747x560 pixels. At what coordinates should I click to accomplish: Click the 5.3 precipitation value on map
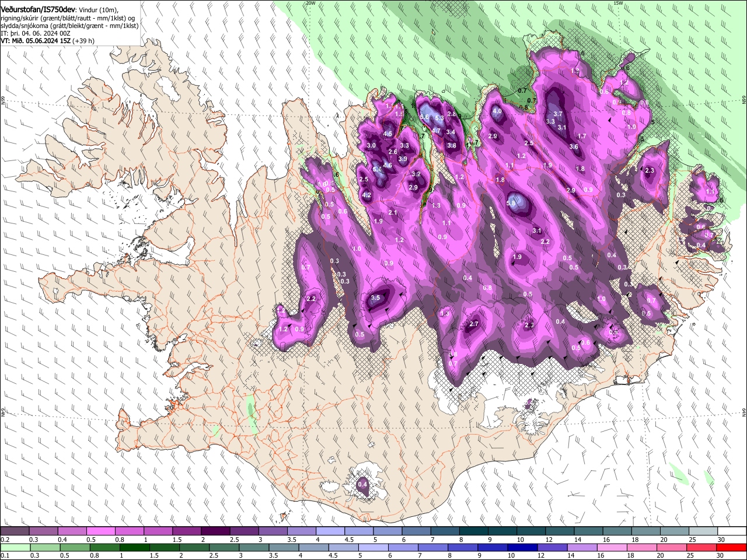(439, 118)
